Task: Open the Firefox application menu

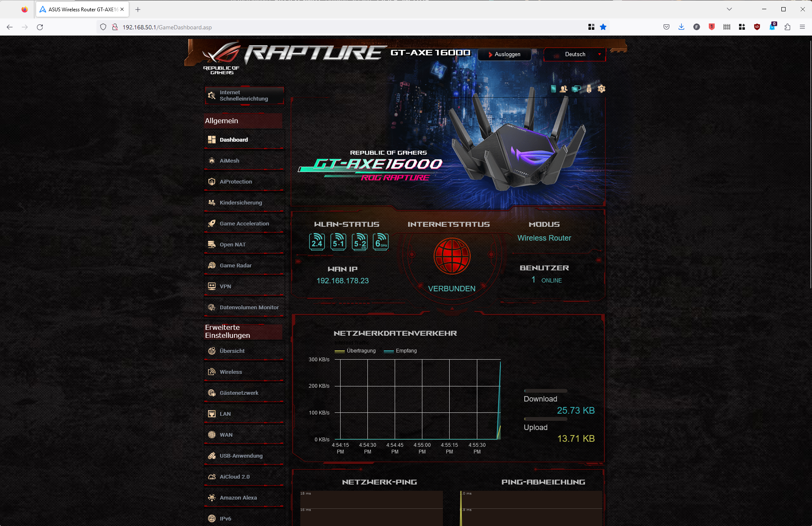Action: click(802, 27)
